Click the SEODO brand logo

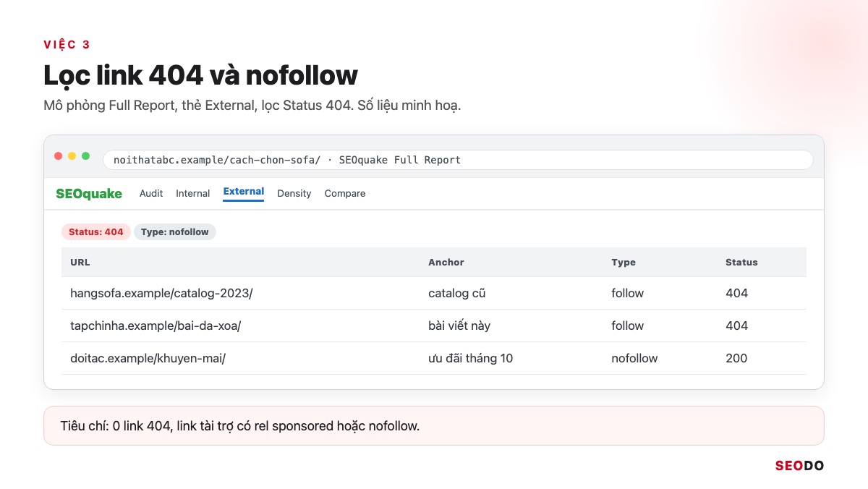799,466
